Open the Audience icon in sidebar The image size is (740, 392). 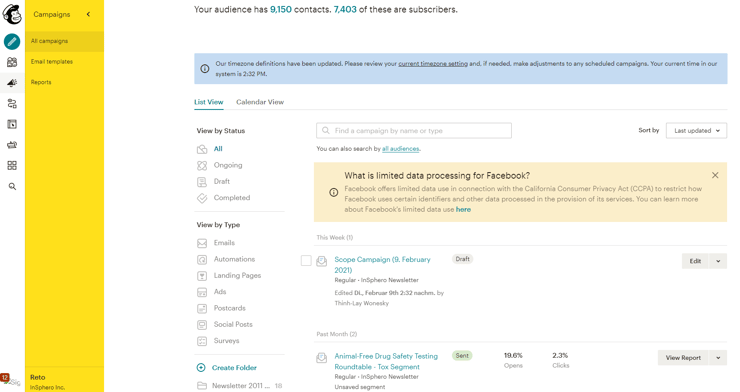pyautogui.click(x=12, y=62)
